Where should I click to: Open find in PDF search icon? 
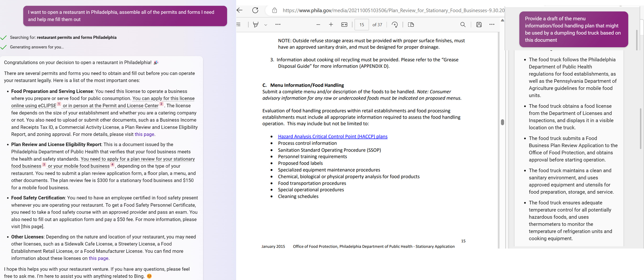point(463,25)
